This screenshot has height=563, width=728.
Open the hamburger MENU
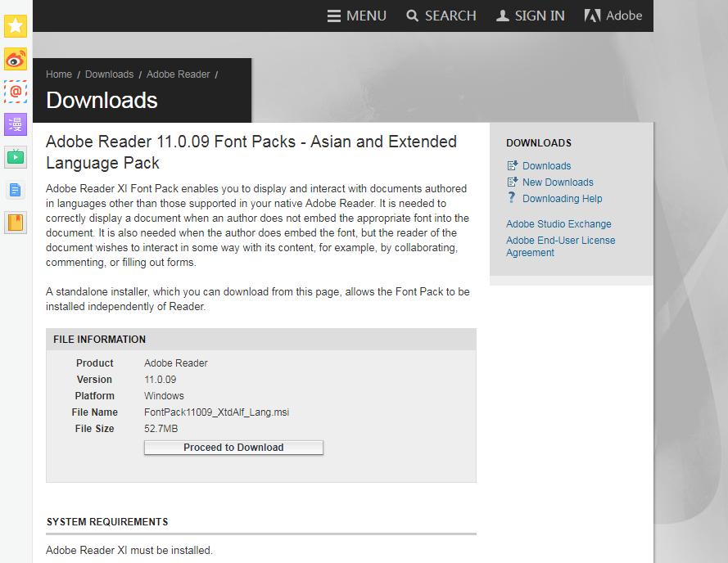[356, 16]
